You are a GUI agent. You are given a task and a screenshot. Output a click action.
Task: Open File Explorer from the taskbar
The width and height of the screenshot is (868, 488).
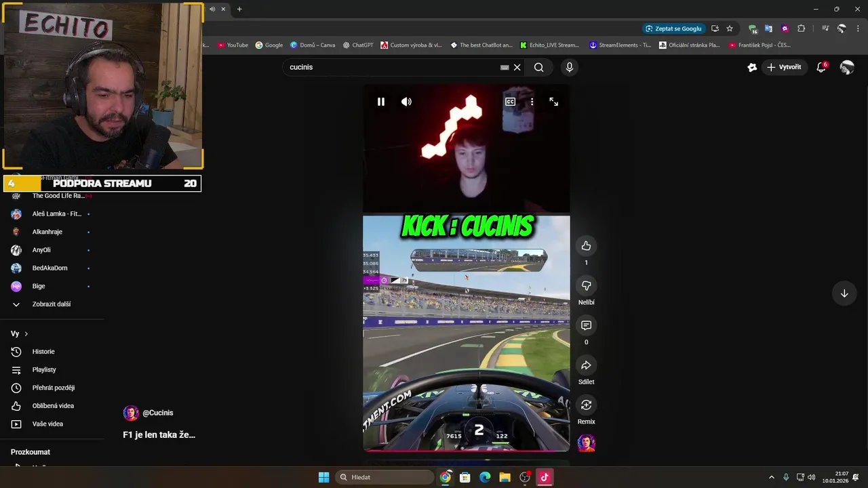(505, 477)
